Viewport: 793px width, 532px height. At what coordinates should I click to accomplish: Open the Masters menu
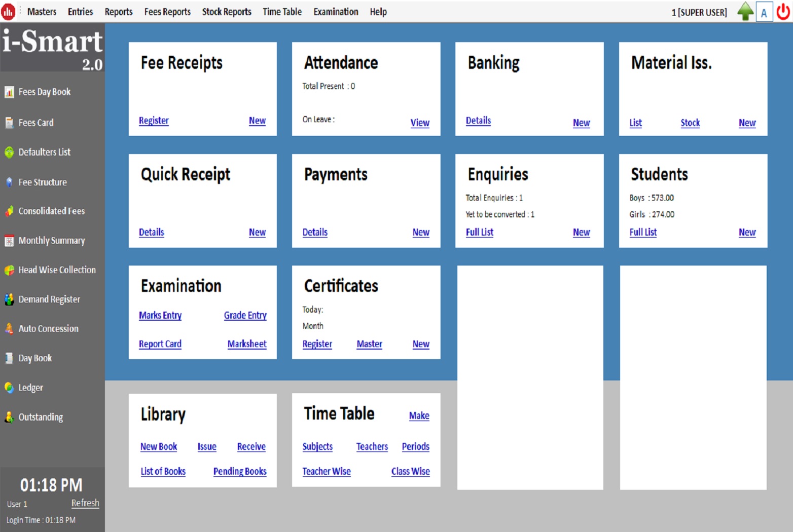[42, 12]
